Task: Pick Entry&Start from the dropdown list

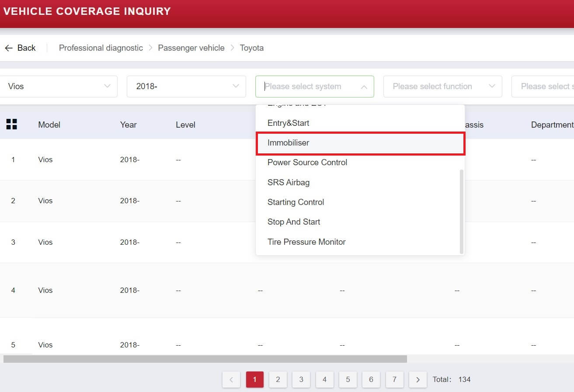Action: pyautogui.click(x=289, y=123)
